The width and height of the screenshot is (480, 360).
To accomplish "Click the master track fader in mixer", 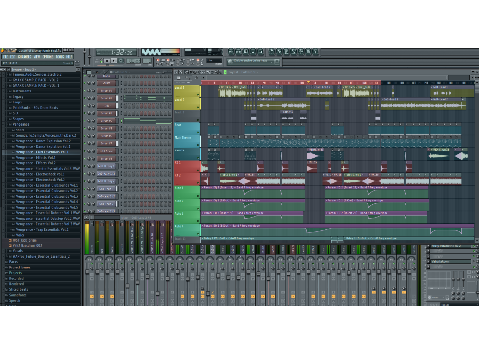I will pos(87,271).
